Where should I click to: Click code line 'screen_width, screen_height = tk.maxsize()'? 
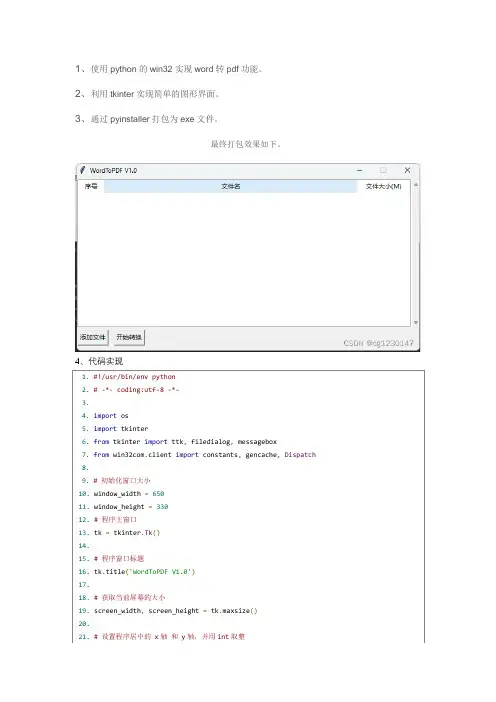[x=175, y=611]
